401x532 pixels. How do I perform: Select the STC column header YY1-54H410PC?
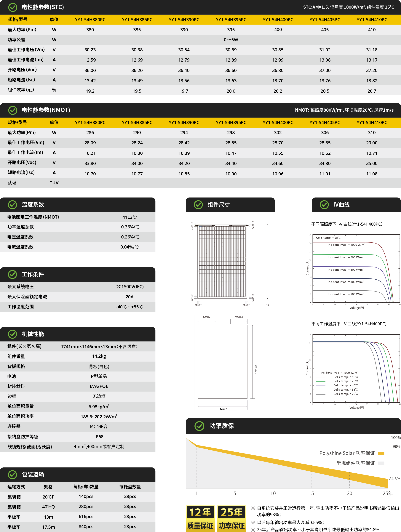(372, 20)
